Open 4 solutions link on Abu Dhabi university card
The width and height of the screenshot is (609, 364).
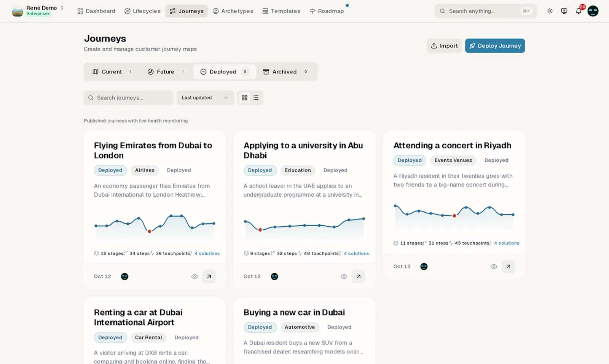pyautogui.click(x=356, y=253)
